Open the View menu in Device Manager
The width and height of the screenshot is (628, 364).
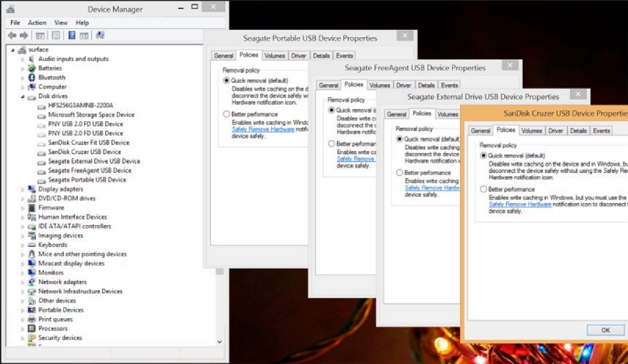click(61, 23)
